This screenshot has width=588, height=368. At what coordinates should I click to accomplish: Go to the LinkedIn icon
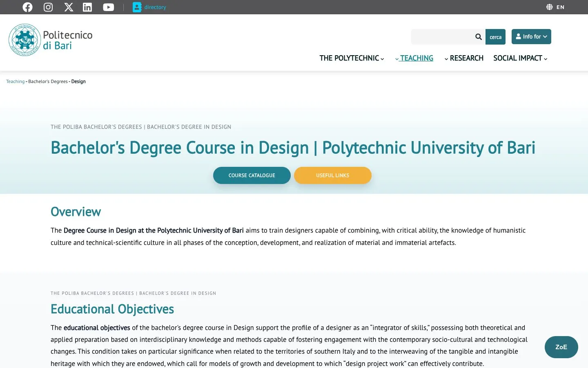(x=87, y=7)
